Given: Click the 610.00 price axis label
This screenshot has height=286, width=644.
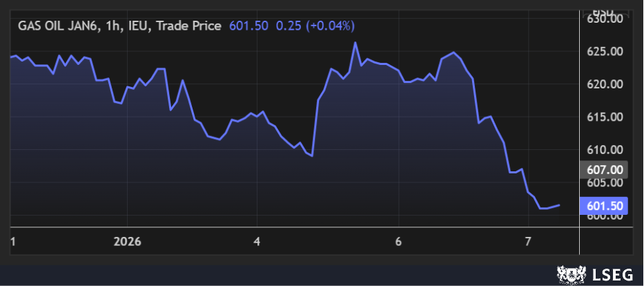Looking at the screenshot, I should 605,150.
